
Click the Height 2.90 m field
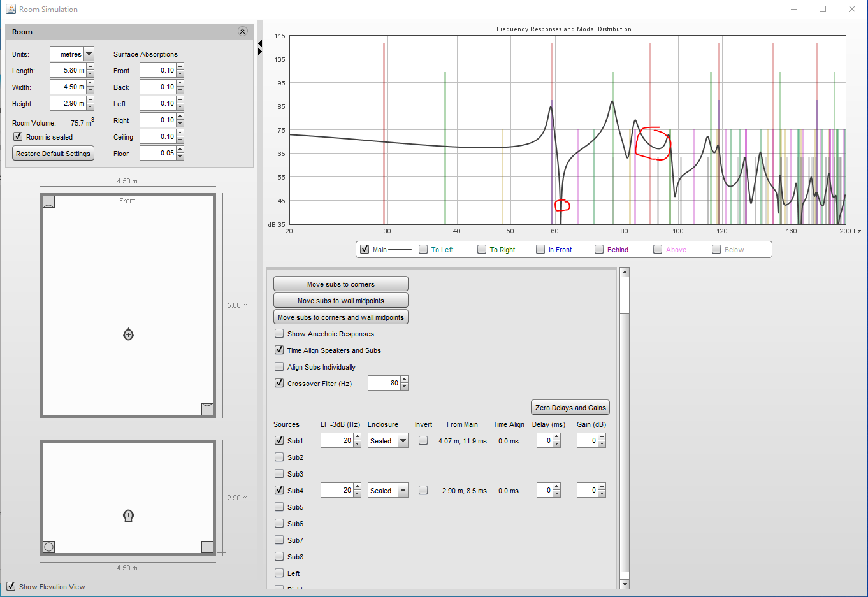pos(68,104)
